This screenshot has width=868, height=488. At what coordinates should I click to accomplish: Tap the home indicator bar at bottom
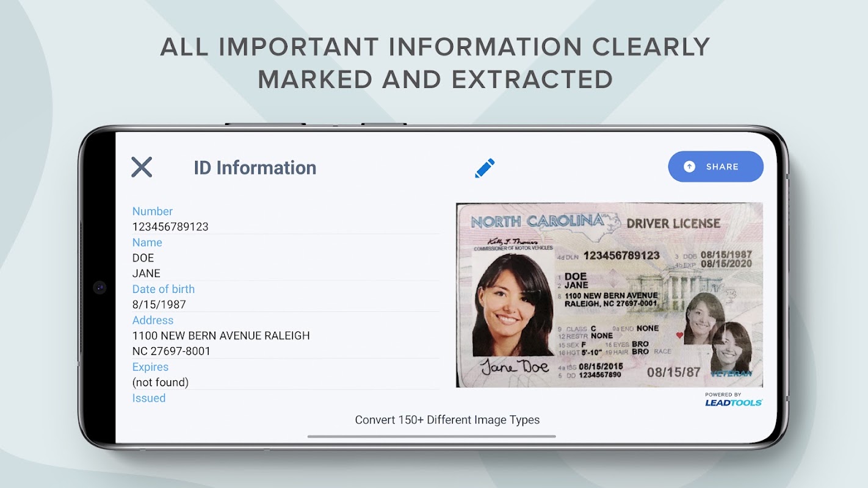432,437
